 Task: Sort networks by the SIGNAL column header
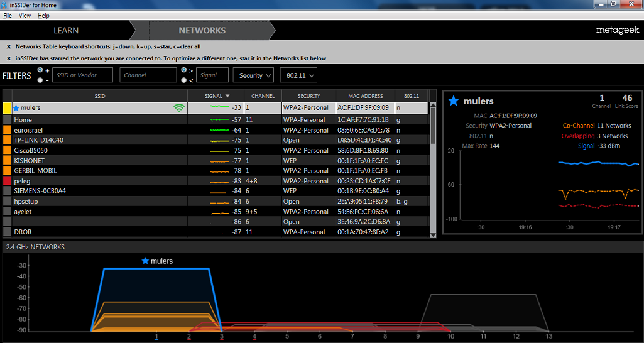[x=217, y=96]
